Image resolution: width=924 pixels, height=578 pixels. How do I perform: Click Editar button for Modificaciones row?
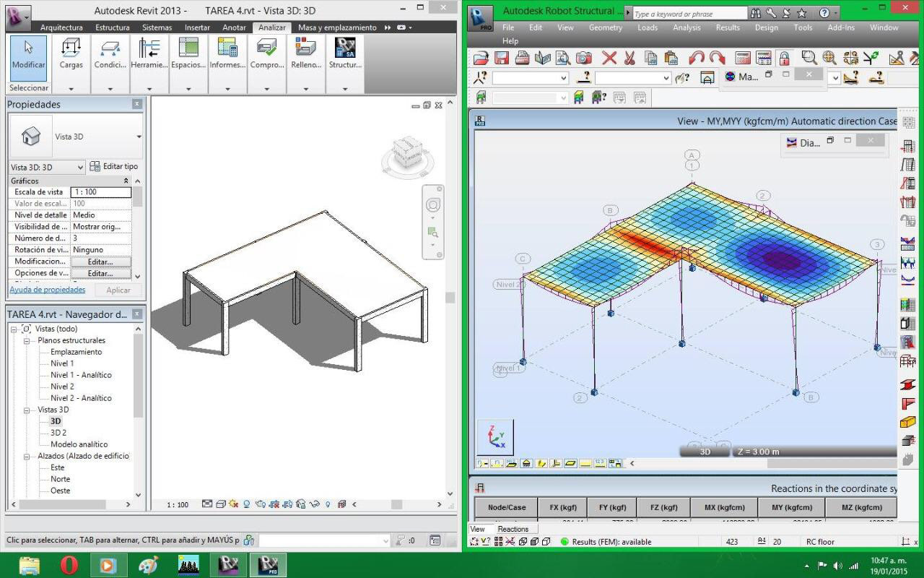101,262
